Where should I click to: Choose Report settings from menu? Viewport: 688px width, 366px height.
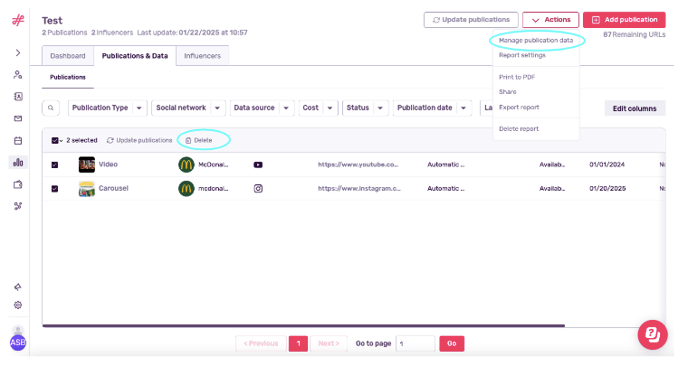coord(522,55)
